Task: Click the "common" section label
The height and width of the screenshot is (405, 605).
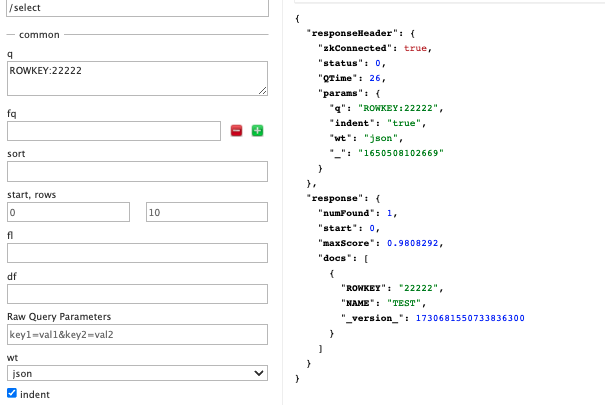Action: click(x=39, y=35)
